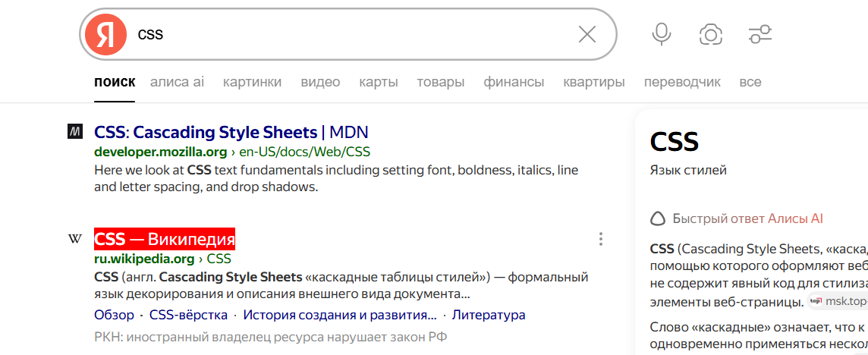Open the Обзор sitelink
The image size is (868, 355).
114,315
